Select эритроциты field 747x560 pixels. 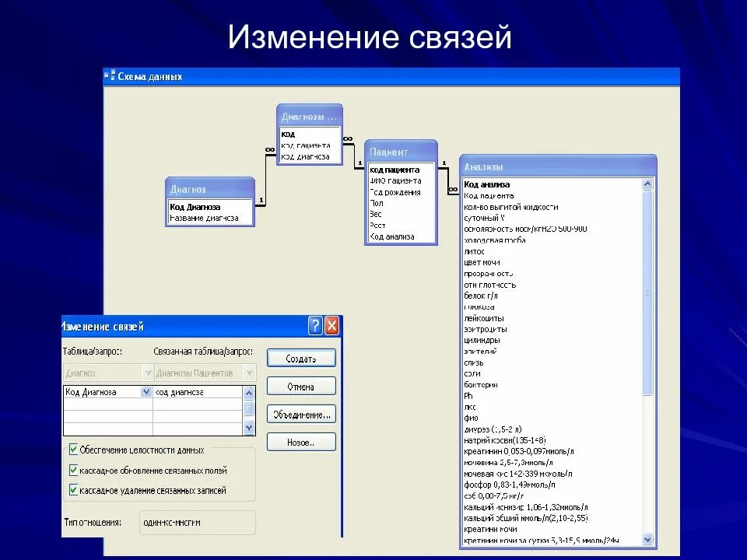pos(486,329)
